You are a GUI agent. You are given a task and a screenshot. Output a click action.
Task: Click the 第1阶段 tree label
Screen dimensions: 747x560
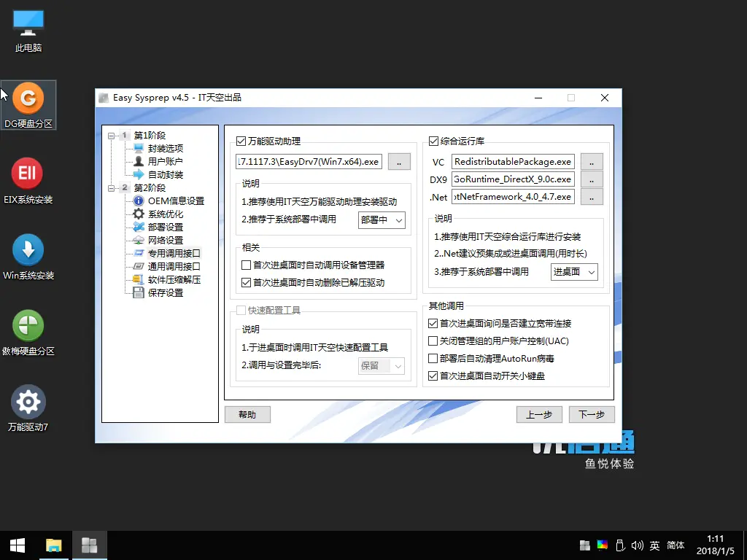pos(150,135)
